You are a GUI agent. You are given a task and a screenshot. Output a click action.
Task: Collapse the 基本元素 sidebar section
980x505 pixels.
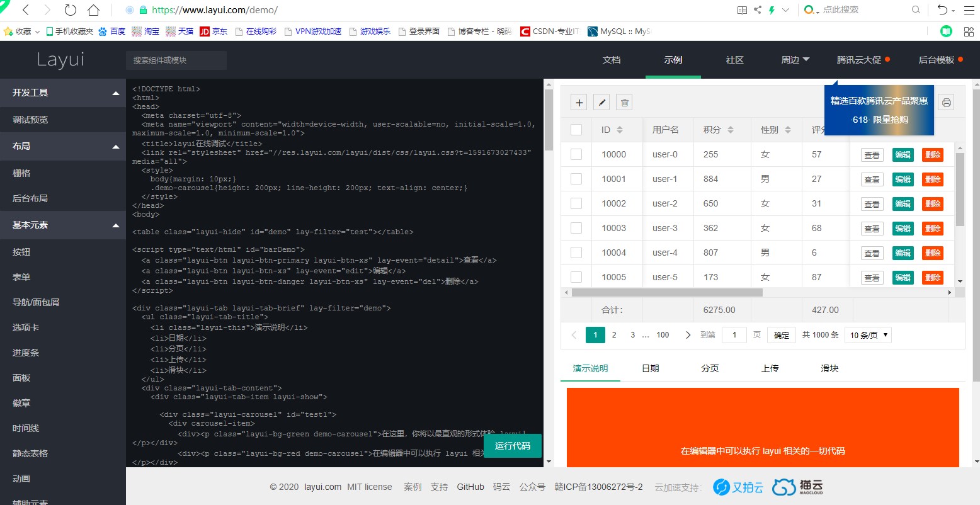click(63, 225)
